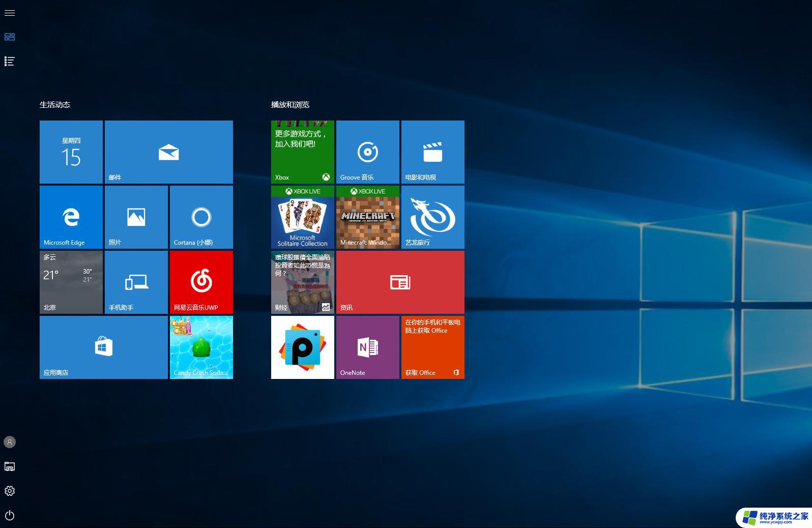Launch the PicsArt tile
The image size is (812, 528).
tap(303, 347)
